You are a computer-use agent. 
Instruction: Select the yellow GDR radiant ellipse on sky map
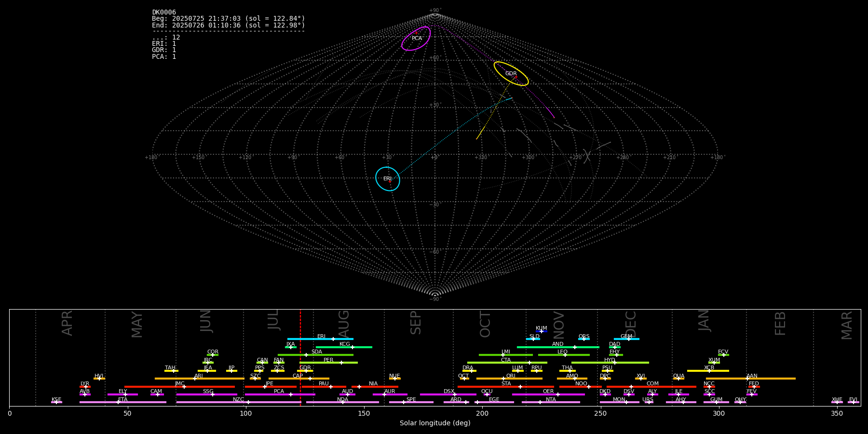pos(511,74)
